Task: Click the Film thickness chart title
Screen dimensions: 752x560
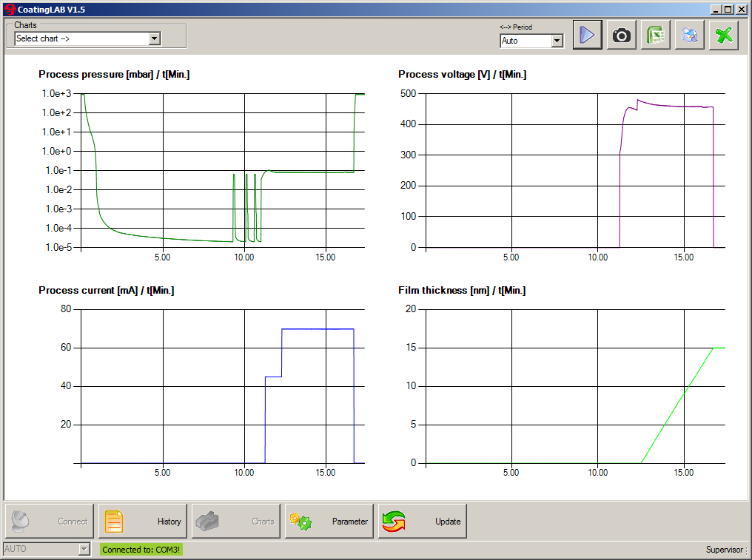Action: pyautogui.click(x=462, y=290)
